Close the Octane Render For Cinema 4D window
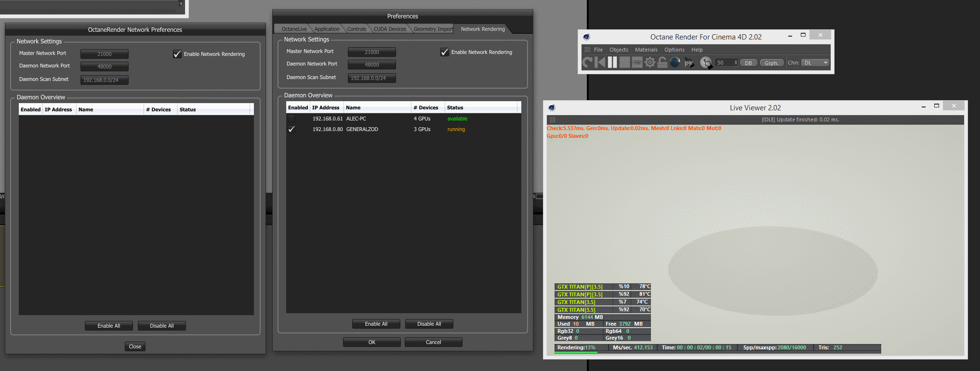 (820, 35)
